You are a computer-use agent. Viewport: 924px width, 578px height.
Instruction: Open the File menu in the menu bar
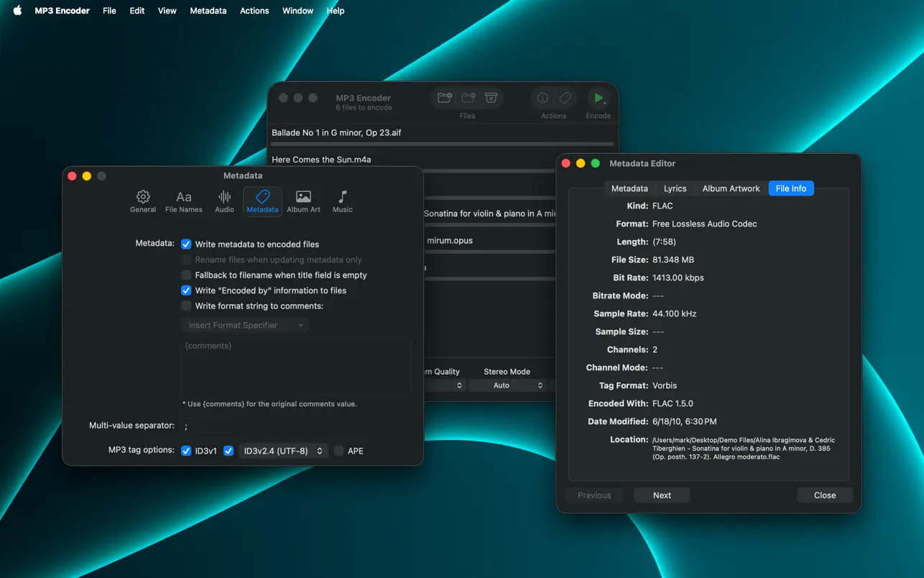coord(109,11)
